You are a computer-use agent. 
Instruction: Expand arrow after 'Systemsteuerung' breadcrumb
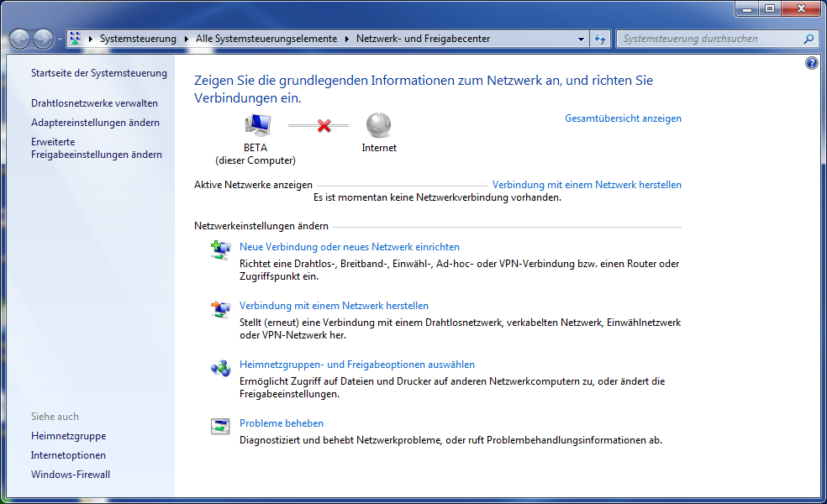pyautogui.click(x=187, y=39)
